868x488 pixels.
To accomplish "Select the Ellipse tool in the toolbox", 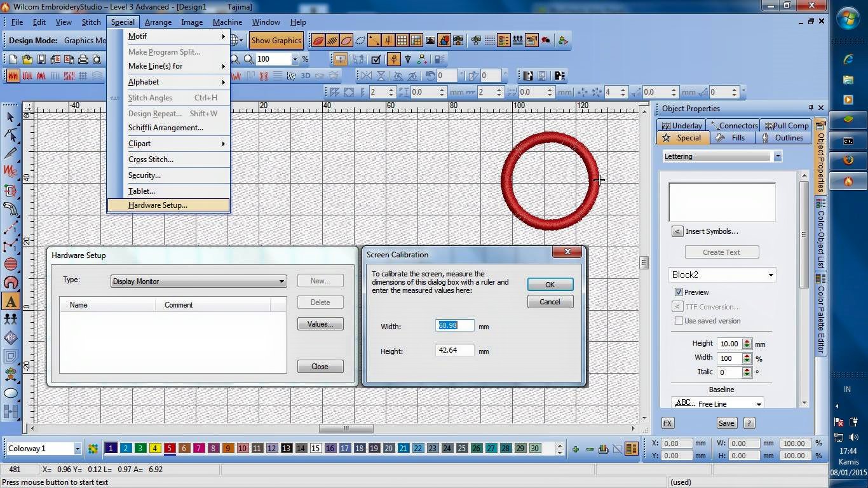I will 10,393.
